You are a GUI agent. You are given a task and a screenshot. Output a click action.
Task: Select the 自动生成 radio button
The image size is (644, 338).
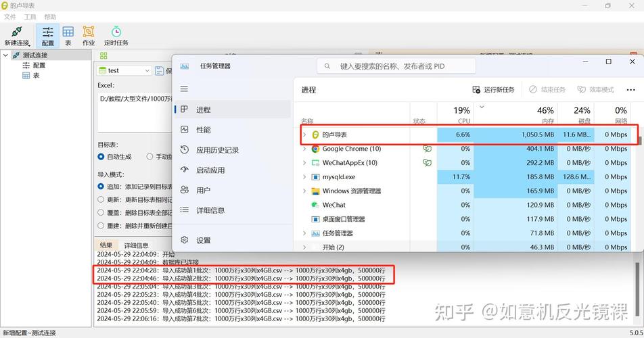[101, 157]
